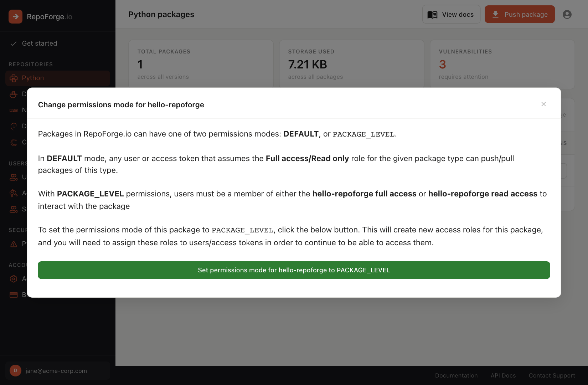
Task: Click the Storage Used 7.21 KB card
Action: (352, 64)
